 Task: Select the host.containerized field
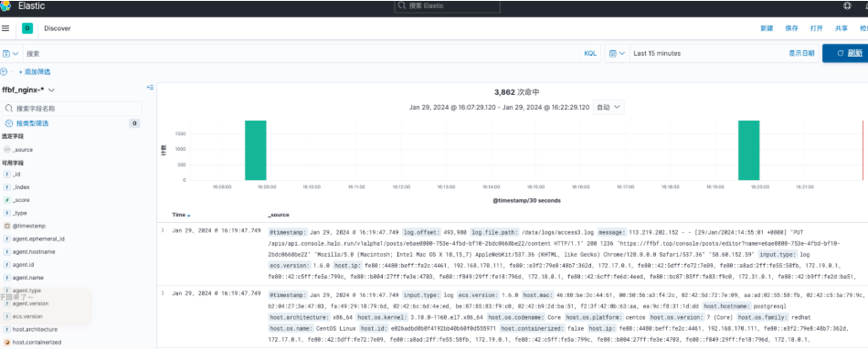tap(37, 343)
